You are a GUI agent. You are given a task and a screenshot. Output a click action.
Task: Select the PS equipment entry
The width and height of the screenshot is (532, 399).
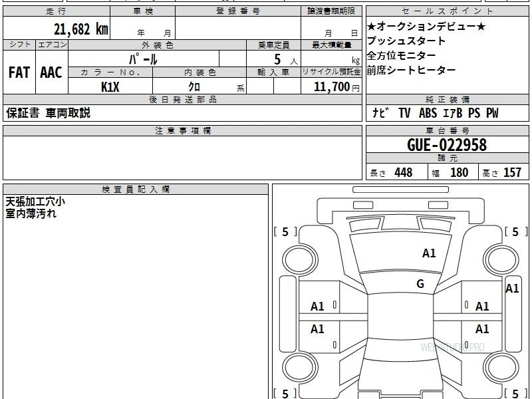coord(474,113)
